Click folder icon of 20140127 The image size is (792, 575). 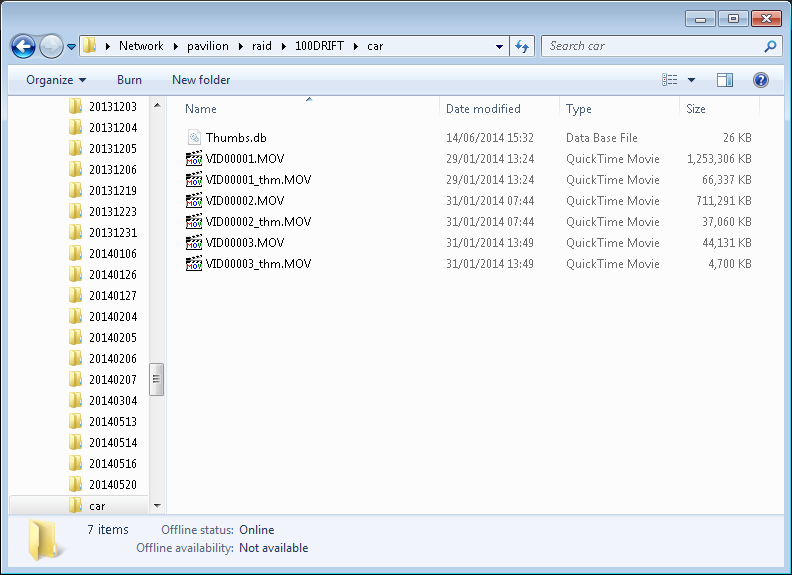click(75, 295)
